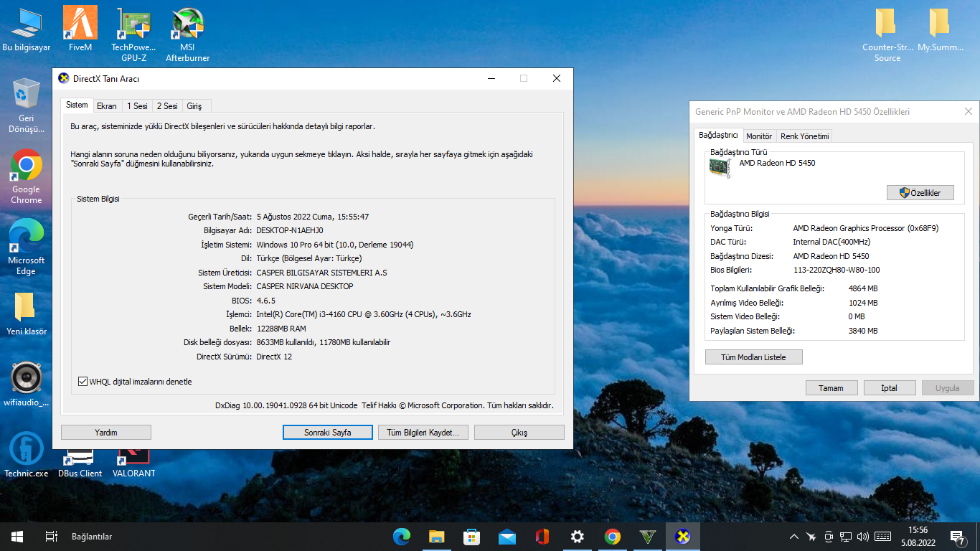Open the network icon in system tray
Image resolution: width=980 pixels, height=551 pixels.
(847, 537)
